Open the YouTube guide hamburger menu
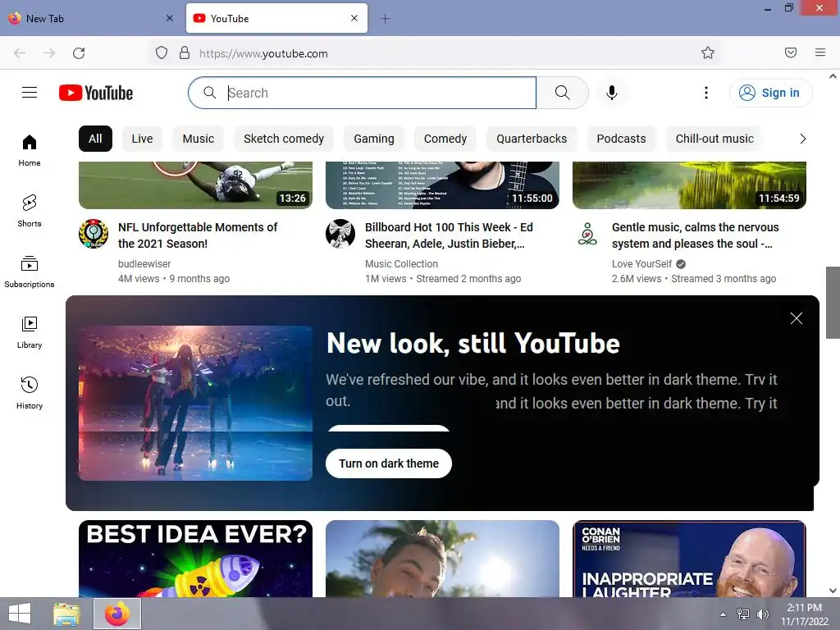The width and height of the screenshot is (840, 630). coord(30,93)
